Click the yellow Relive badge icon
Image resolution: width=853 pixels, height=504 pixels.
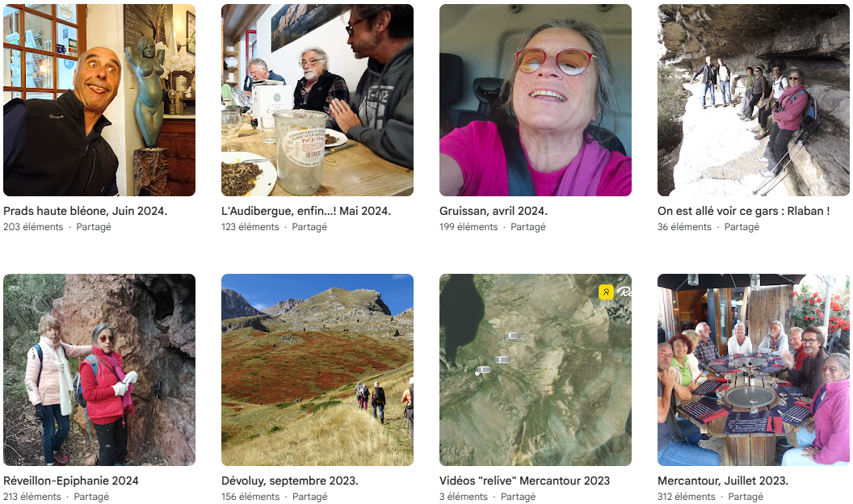[x=606, y=292]
